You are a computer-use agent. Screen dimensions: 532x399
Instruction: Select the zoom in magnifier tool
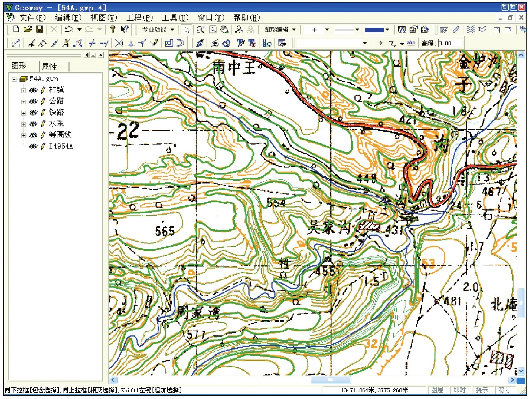click(x=201, y=29)
